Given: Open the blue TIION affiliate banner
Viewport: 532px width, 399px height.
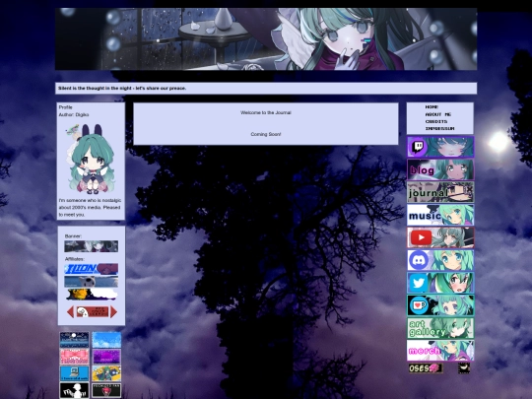Looking at the screenshot, I should point(92,269).
